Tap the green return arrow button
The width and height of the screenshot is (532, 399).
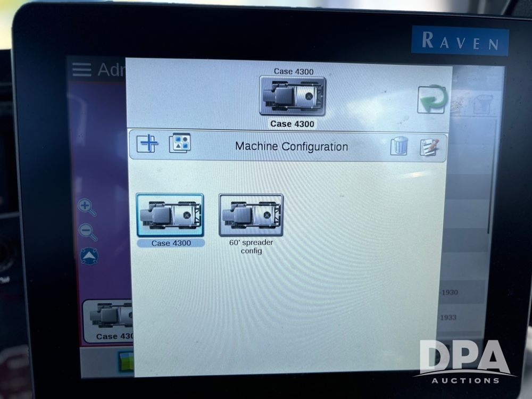(x=431, y=99)
